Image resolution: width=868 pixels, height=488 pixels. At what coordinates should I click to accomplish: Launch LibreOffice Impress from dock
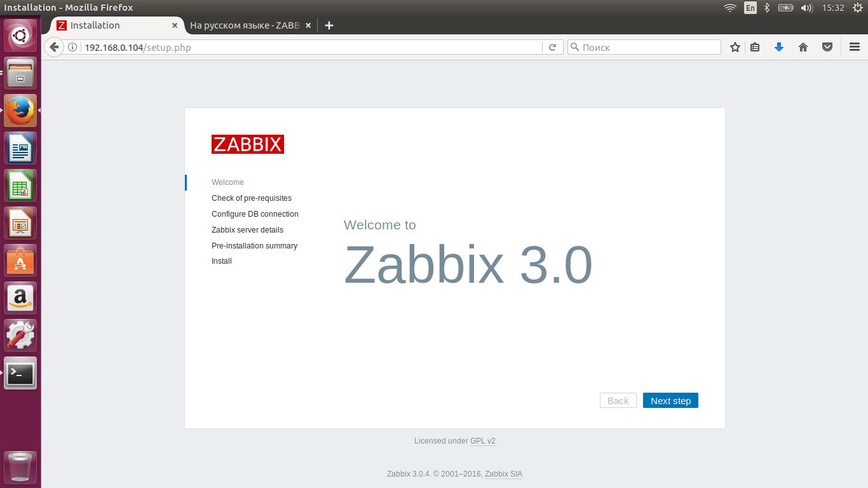(x=20, y=223)
